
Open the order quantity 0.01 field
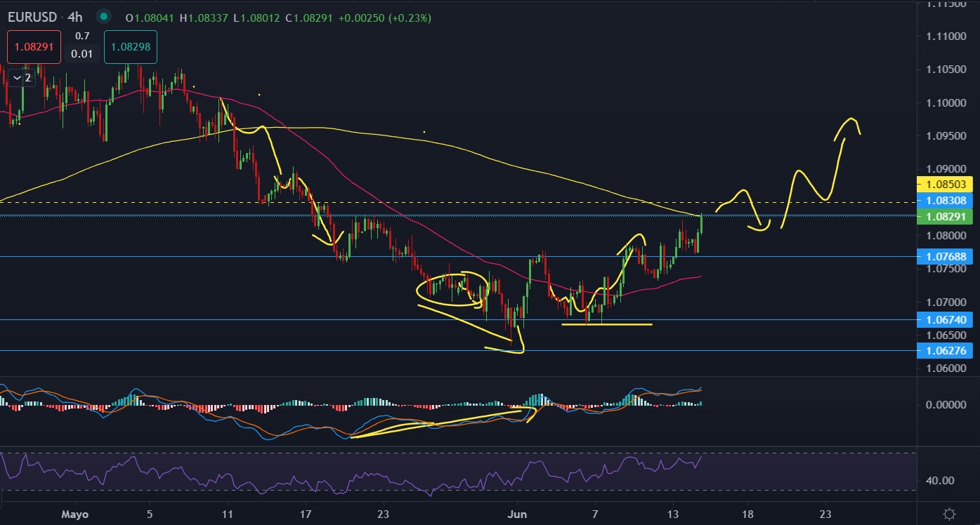(x=82, y=54)
